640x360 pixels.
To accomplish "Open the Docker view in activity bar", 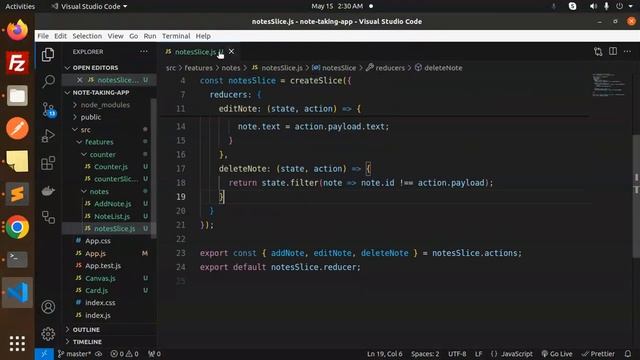I will click(x=48, y=191).
